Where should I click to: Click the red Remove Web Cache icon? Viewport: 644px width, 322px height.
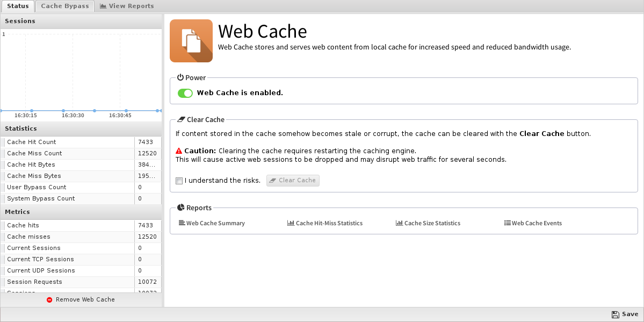point(49,300)
